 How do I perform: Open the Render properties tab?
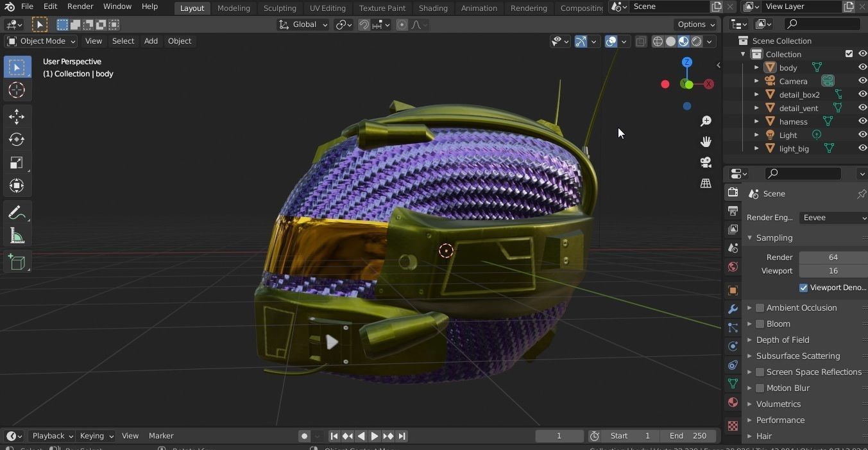(733, 193)
